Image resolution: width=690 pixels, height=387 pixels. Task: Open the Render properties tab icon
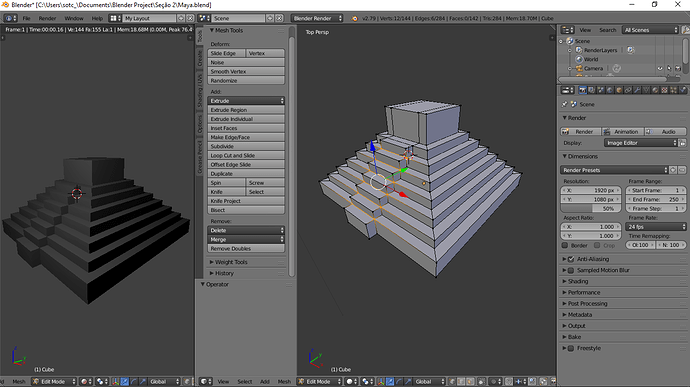click(583, 90)
